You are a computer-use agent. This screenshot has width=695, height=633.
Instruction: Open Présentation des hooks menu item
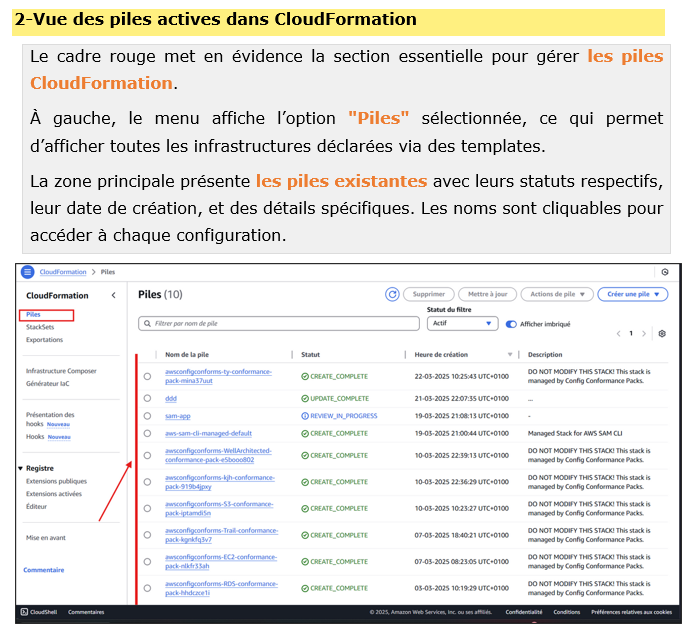click(x=50, y=419)
